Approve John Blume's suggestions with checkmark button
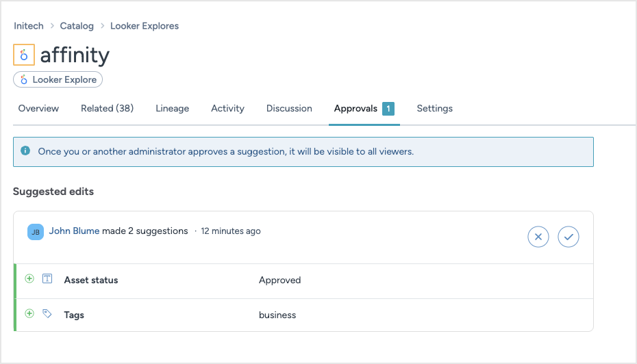 (x=569, y=237)
